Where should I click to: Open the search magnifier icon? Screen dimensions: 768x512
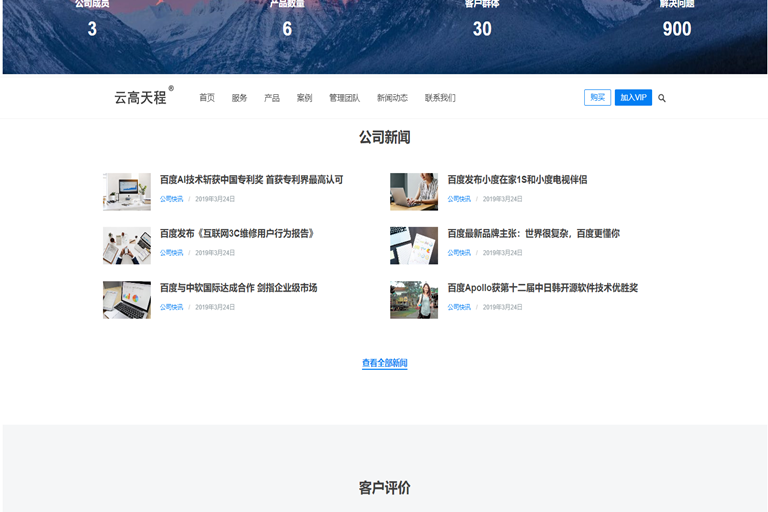pyautogui.click(x=662, y=98)
